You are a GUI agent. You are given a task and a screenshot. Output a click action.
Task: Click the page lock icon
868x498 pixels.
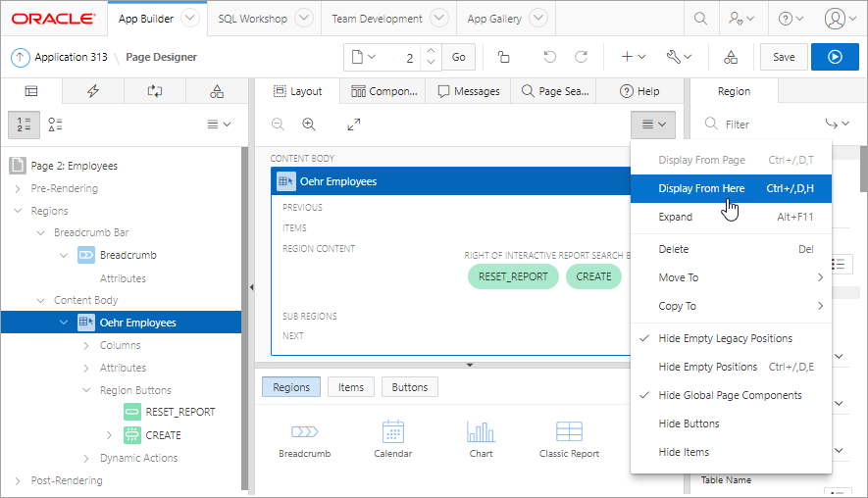tap(503, 57)
